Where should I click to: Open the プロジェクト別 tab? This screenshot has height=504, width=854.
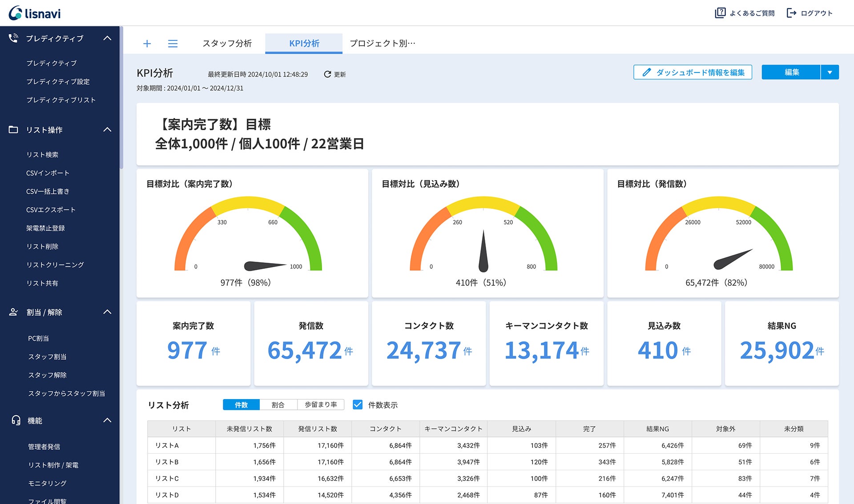pos(382,44)
